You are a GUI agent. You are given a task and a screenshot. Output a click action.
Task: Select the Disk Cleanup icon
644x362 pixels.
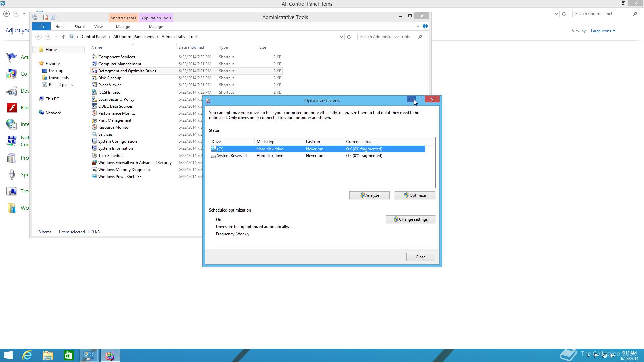pyautogui.click(x=94, y=78)
